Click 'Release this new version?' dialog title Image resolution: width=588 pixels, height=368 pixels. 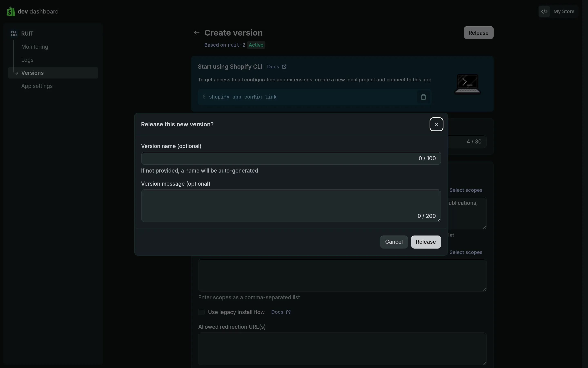coord(177,124)
